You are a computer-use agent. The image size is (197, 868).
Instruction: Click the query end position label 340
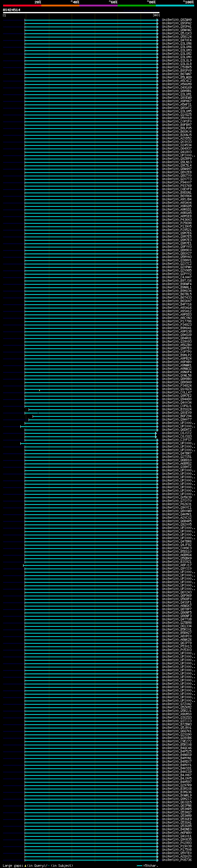155,15
